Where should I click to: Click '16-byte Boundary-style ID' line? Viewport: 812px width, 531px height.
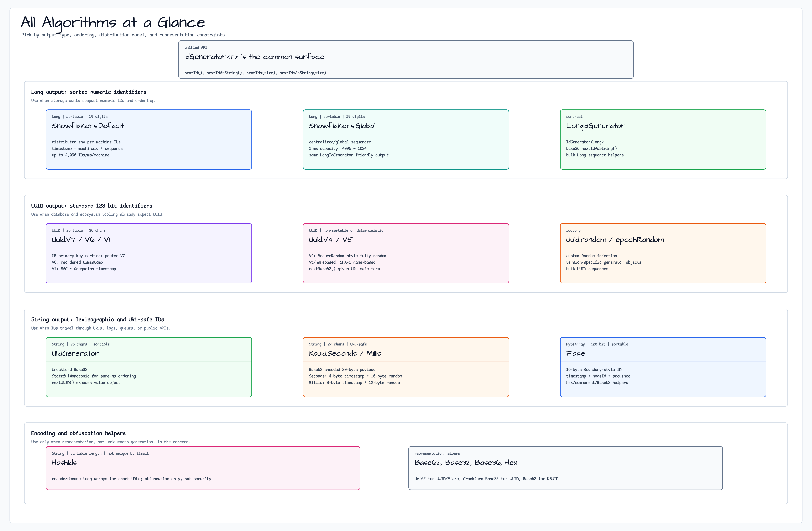[594, 370]
